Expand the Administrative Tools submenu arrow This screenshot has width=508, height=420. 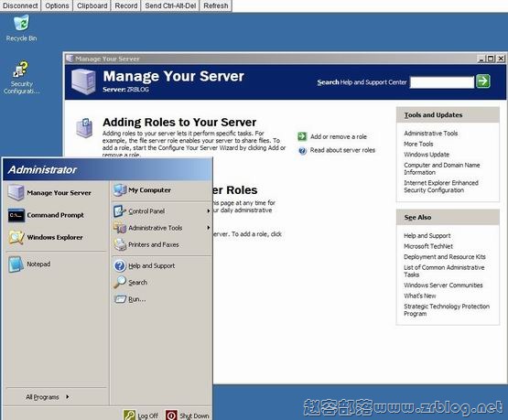(x=209, y=228)
